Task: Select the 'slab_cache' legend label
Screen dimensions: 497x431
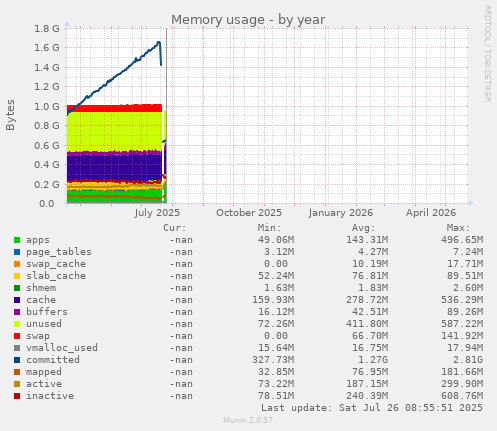Action: (56, 276)
